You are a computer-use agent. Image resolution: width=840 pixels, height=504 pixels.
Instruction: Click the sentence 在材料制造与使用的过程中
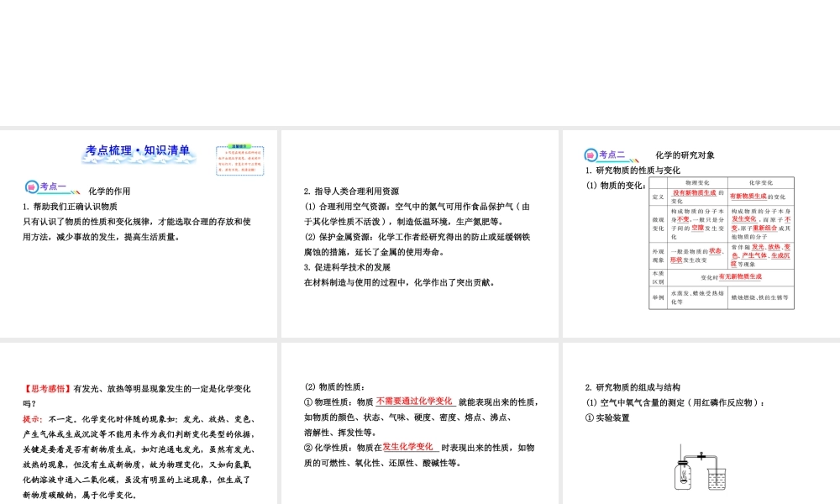[x=399, y=282]
